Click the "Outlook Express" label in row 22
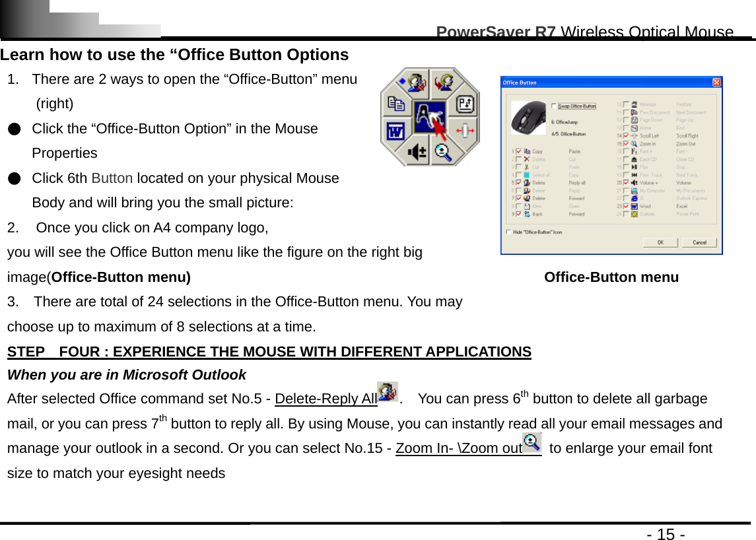Viewport: 756px width, 540px height. click(x=692, y=198)
